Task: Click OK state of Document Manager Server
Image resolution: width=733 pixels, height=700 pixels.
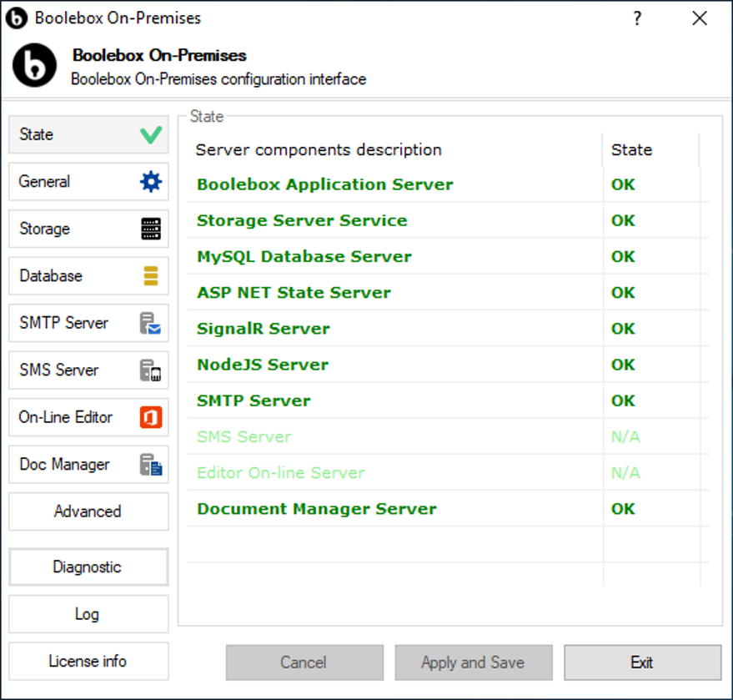Action: tap(623, 508)
